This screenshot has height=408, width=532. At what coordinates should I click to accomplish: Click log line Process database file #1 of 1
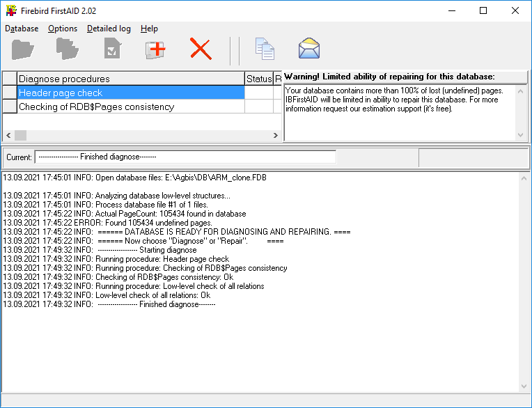pos(106,205)
